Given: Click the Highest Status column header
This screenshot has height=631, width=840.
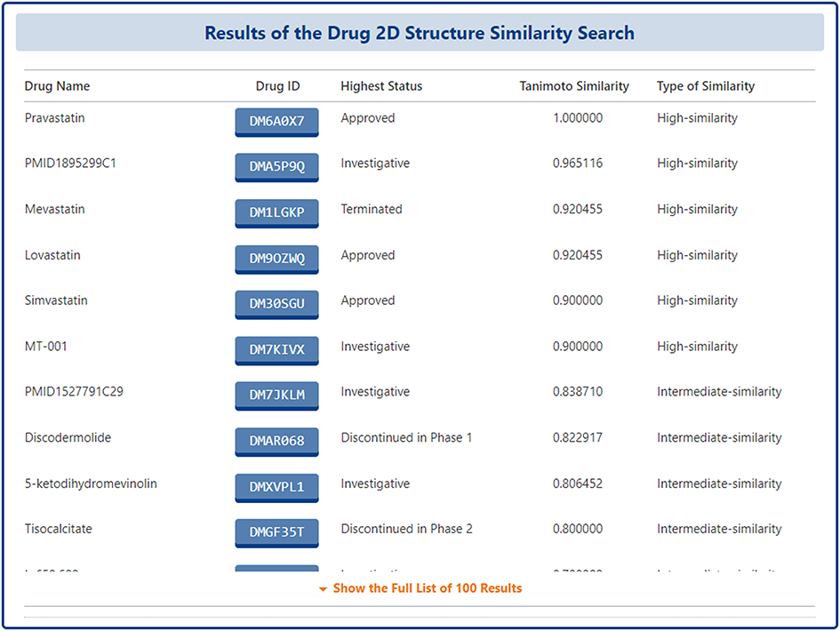Looking at the screenshot, I should (381, 86).
